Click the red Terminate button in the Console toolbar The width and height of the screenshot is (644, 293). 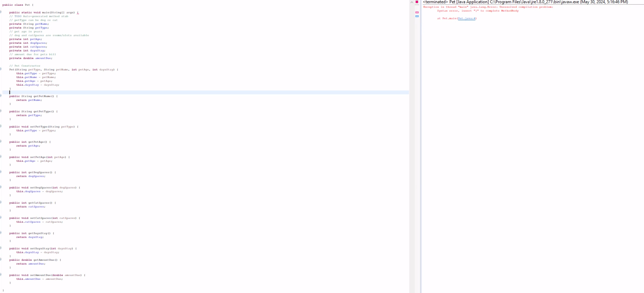tap(417, 2)
